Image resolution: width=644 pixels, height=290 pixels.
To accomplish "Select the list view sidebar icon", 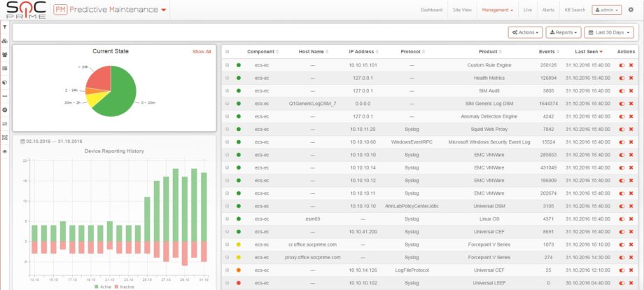I will click(x=5, y=68).
